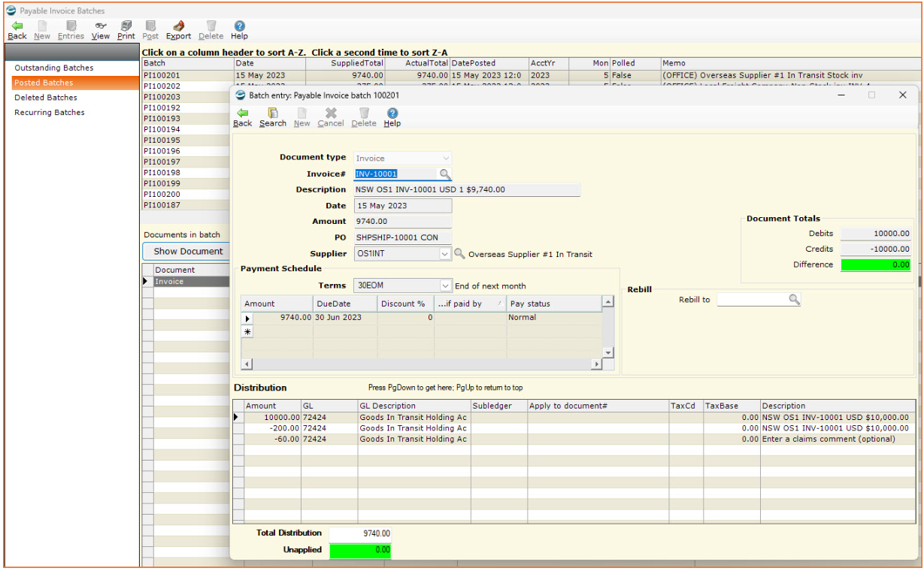Screen dimensions: 924x571
Task: Select batch PI100198 row
Action: point(186,173)
